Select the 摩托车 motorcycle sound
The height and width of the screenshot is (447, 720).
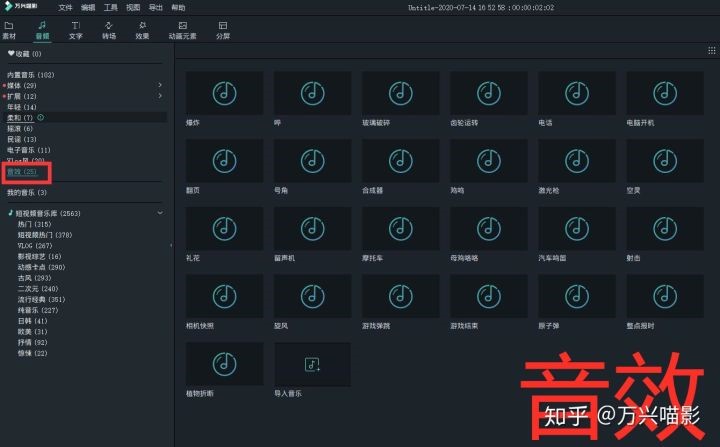click(x=400, y=228)
